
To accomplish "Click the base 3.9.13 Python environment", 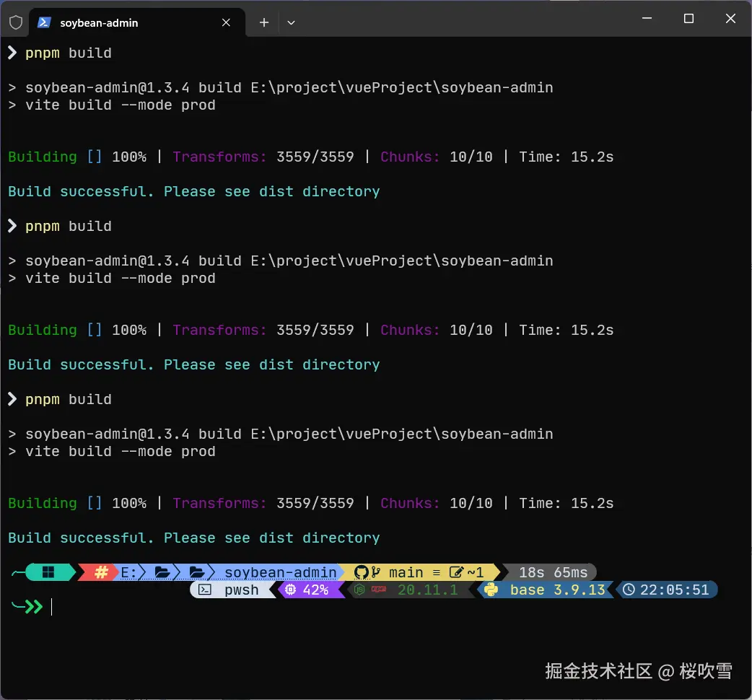I will coord(558,590).
